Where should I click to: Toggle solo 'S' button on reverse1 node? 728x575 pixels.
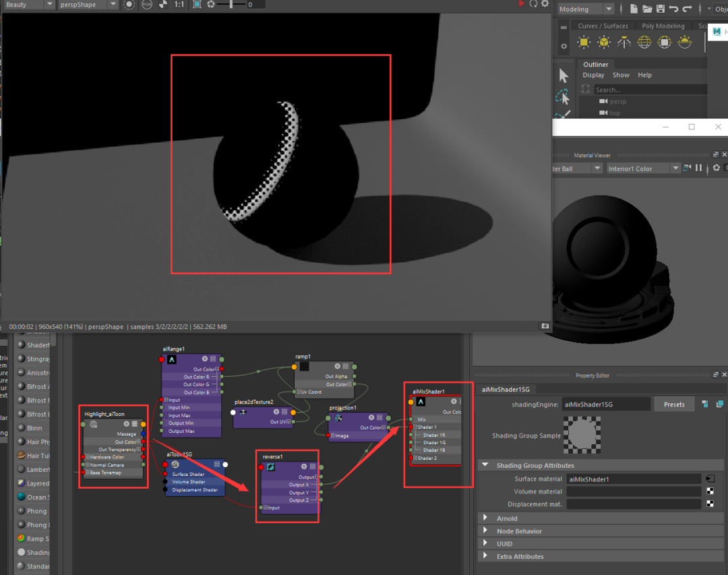pyautogui.click(x=304, y=466)
